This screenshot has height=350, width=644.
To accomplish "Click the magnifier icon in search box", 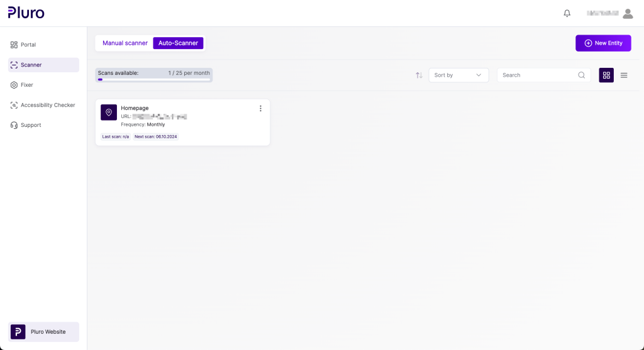I will (582, 75).
